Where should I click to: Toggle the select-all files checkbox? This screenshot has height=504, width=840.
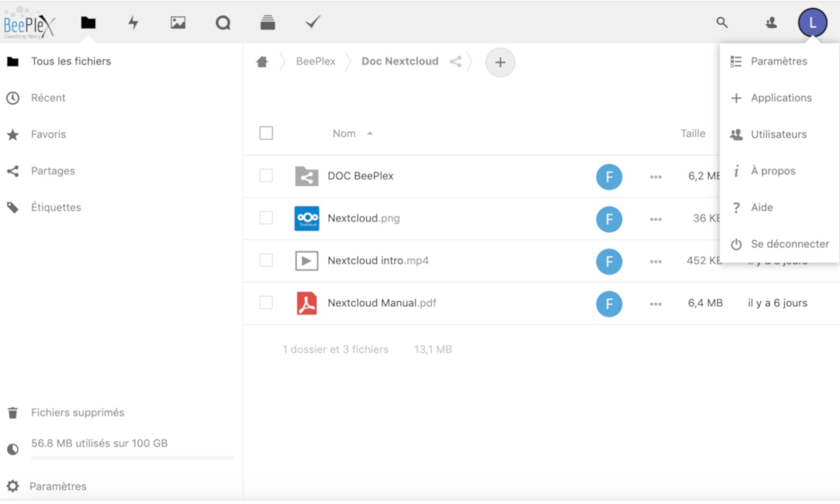pyautogui.click(x=266, y=133)
